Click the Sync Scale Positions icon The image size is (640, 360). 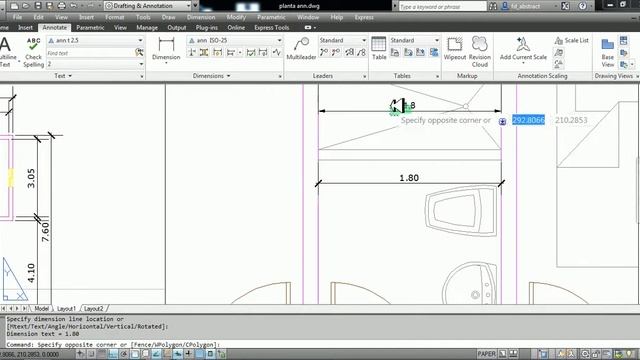tap(559, 64)
